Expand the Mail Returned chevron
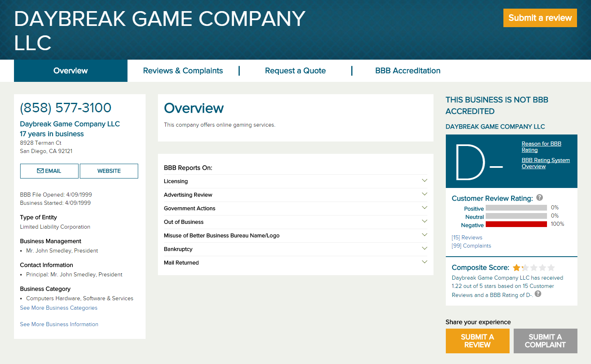The height and width of the screenshot is (364, 591). [x=424, y=262]
